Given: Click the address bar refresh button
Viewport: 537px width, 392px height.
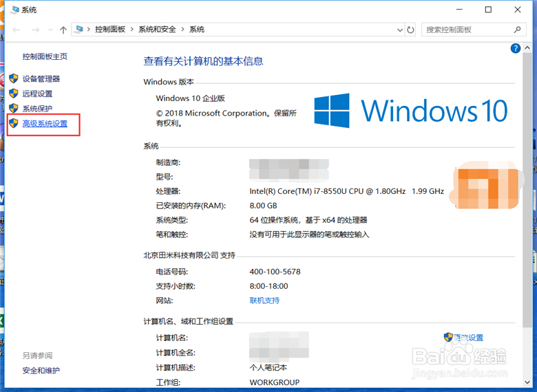Looking at the screenshot, I should pos(410,30).
